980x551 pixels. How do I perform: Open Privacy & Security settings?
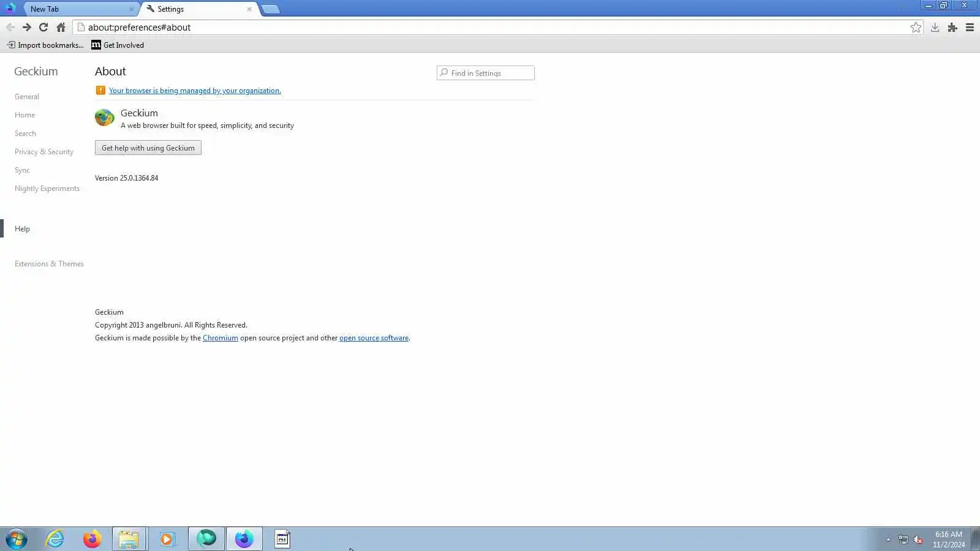coord(44,152)
